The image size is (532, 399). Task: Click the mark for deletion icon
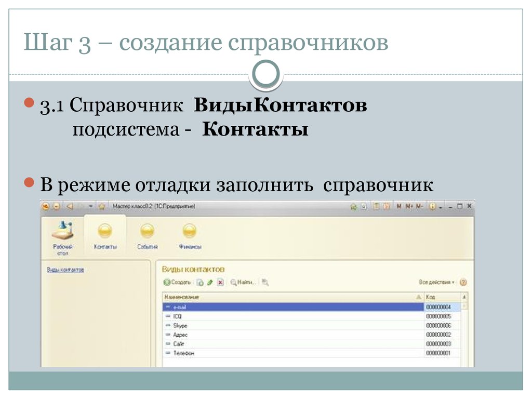tap(220, 282)
